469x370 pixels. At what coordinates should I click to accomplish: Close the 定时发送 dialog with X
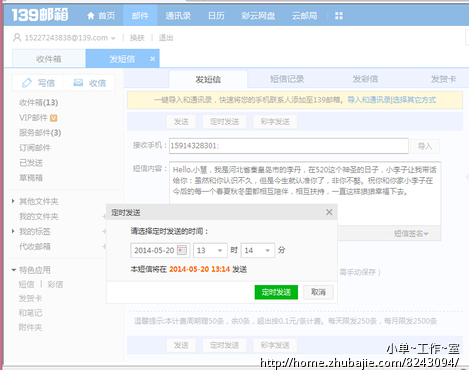click(329, 212)
